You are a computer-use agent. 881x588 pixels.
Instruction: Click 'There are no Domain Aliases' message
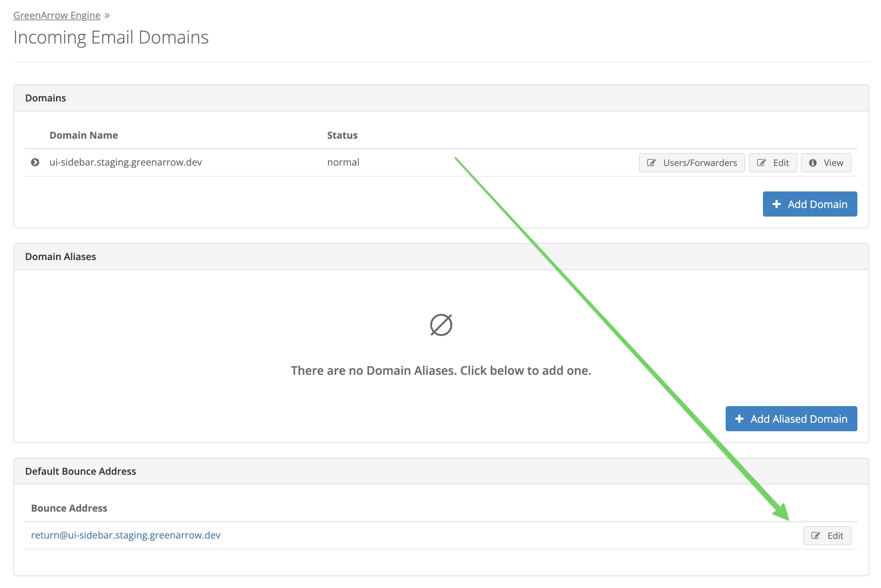point(441,370)
